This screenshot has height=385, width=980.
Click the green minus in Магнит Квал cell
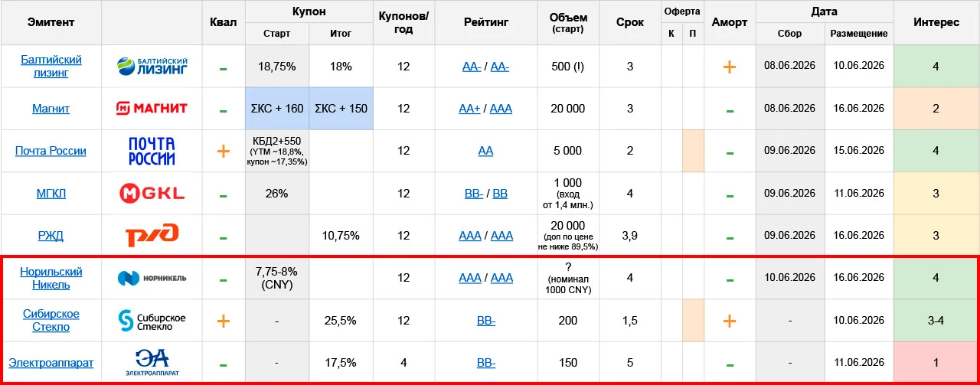(223, 110)
